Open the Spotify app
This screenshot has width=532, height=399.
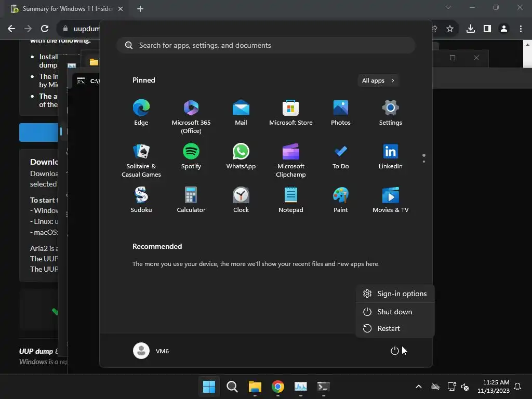[191, 156]
